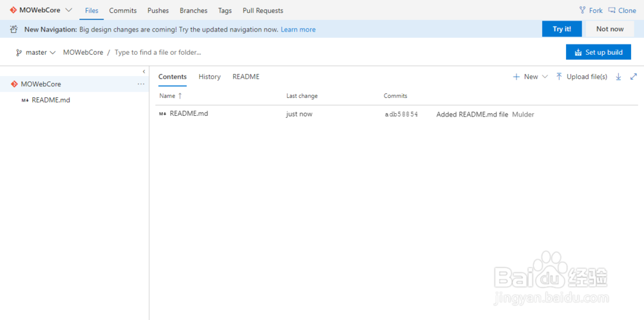
Task: Open the Pull Requests tab
Action: tap(263, 11)
